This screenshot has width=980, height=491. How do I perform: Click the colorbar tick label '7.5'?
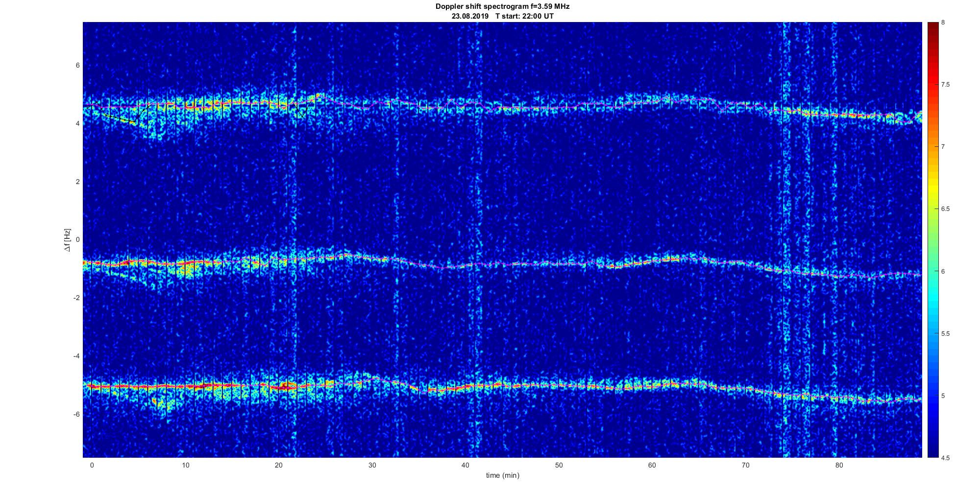coord(945,85)
